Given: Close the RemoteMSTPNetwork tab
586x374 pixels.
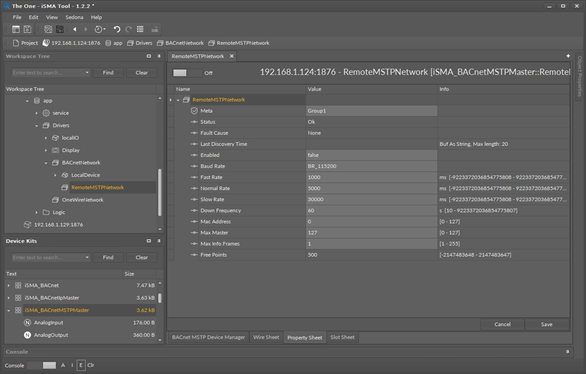Looking at the screenshot, I should point(232,56).
